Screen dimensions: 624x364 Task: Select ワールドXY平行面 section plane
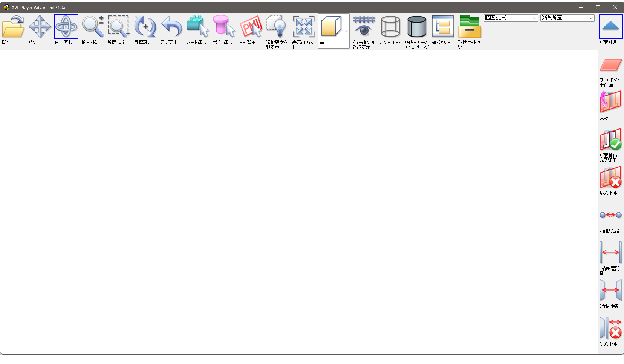pyautogui.click(x=611, y=65)
